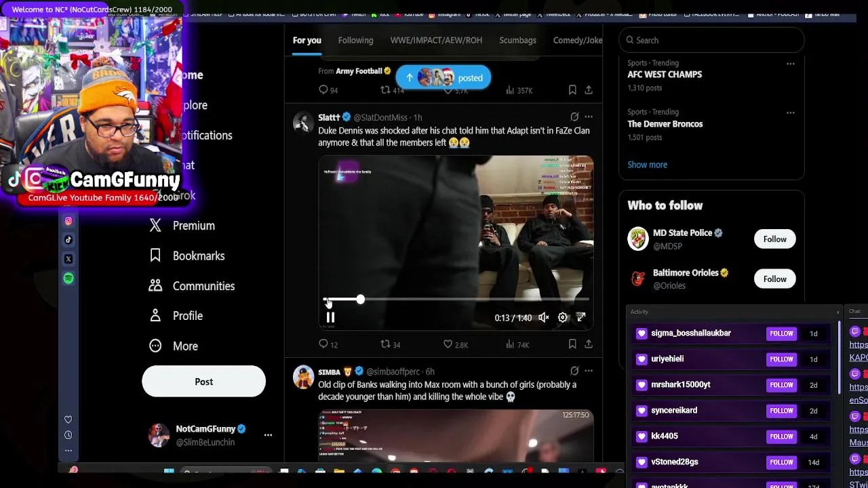Click TikTok icon in left browser sidebar
The height and width of the screenshot is (488, 868).
(68, 240)
